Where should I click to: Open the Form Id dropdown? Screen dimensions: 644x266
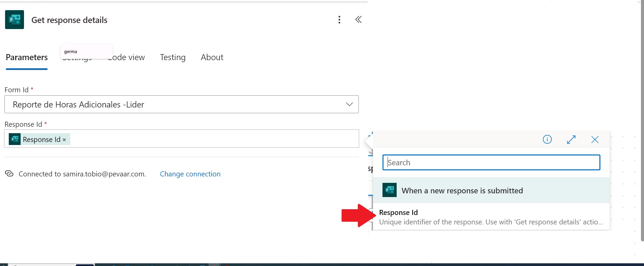tap(349, 104)
